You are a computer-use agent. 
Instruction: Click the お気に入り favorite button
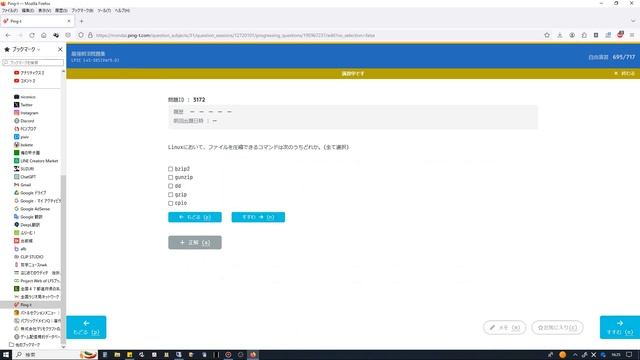pyautogui.click(x=557, y=327)
